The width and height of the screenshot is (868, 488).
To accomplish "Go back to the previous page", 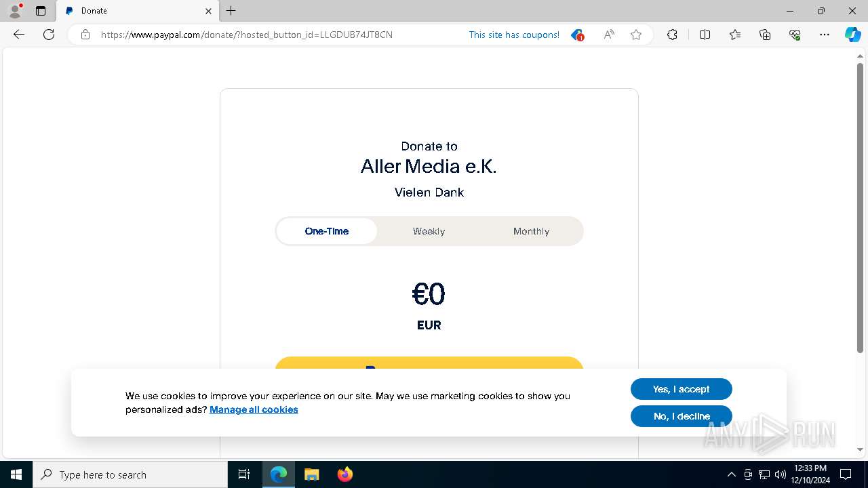I will pos(19,35).
